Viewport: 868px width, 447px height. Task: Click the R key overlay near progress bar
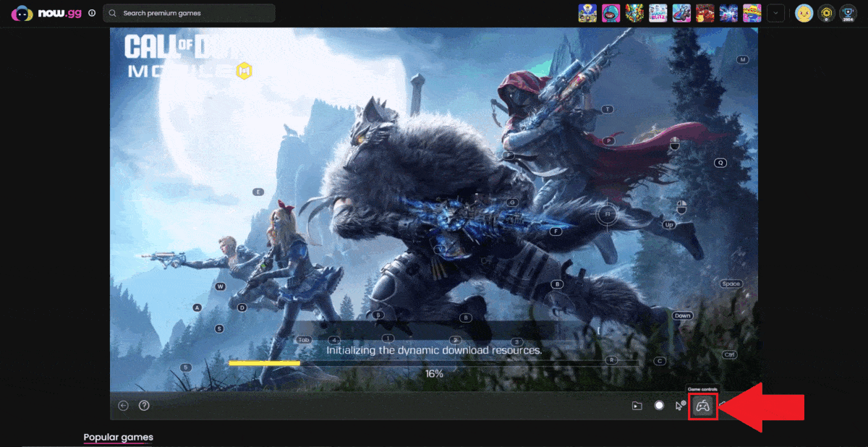point(611,359)
